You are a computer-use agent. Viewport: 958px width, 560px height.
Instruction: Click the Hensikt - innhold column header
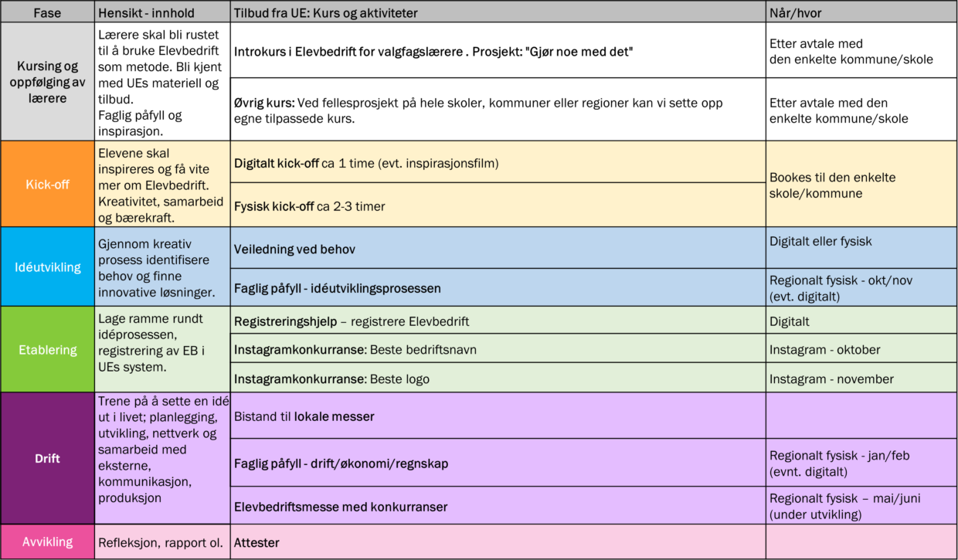[x=162, y=12]
